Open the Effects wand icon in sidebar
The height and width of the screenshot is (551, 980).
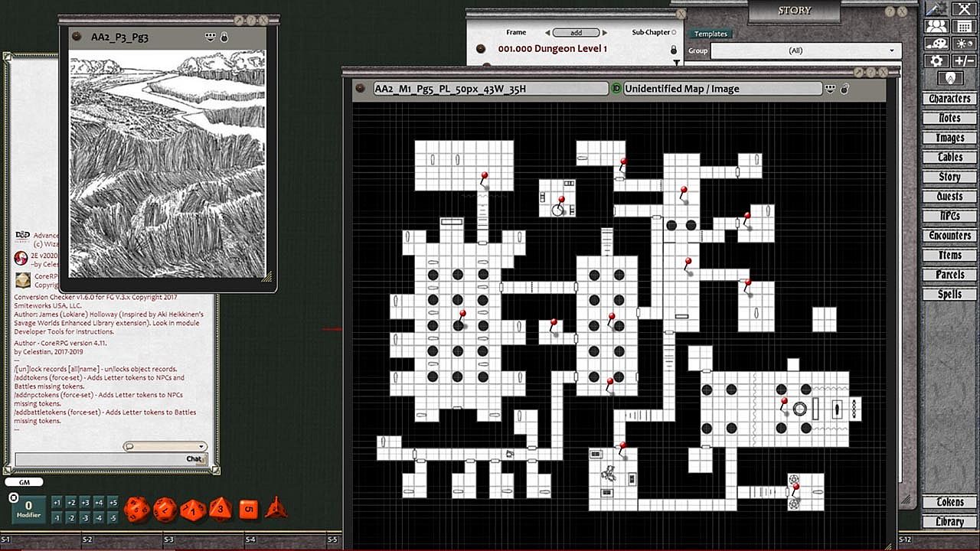pyautogui.click(x=937, y=8)
